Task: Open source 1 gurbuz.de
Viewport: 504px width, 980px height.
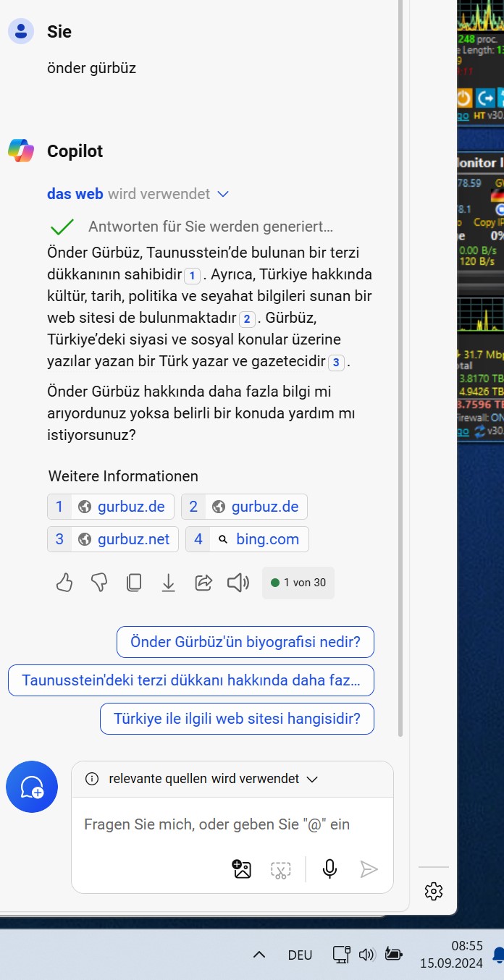Action: pos(111,507)
